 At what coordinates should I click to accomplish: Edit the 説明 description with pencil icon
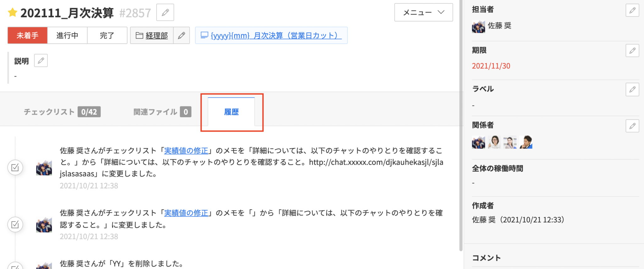coord(41,61)
